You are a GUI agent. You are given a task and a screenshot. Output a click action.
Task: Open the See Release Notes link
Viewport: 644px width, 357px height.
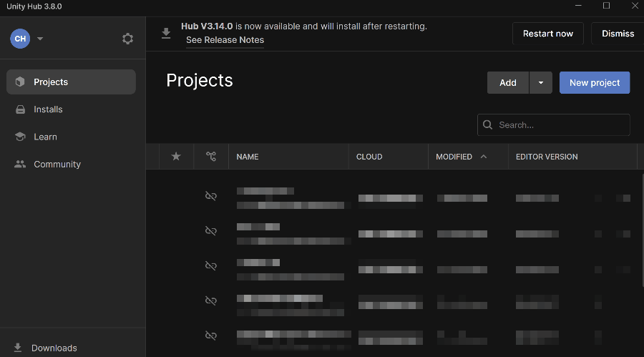coord(225,40)
